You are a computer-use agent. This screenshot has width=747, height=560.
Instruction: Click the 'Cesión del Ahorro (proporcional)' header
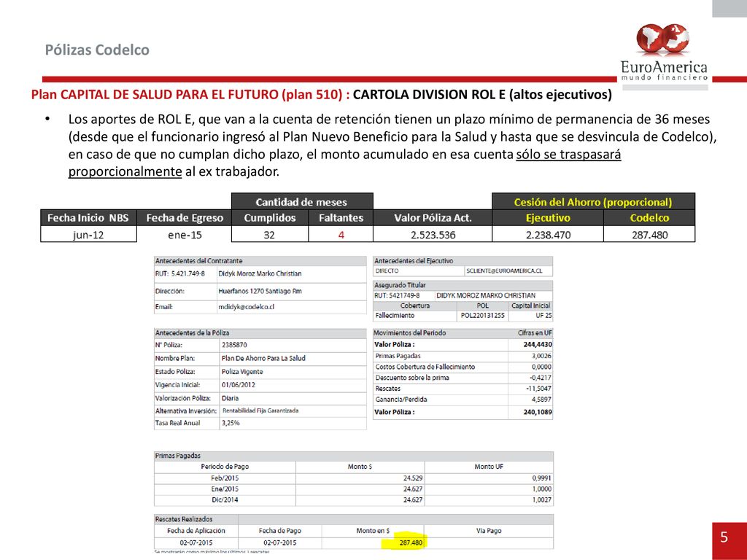point(593,202)
